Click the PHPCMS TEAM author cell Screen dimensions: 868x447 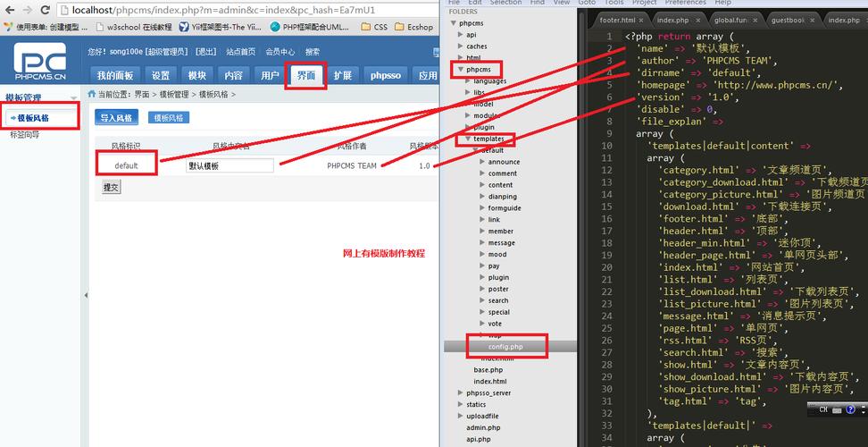tap(352, 165)
